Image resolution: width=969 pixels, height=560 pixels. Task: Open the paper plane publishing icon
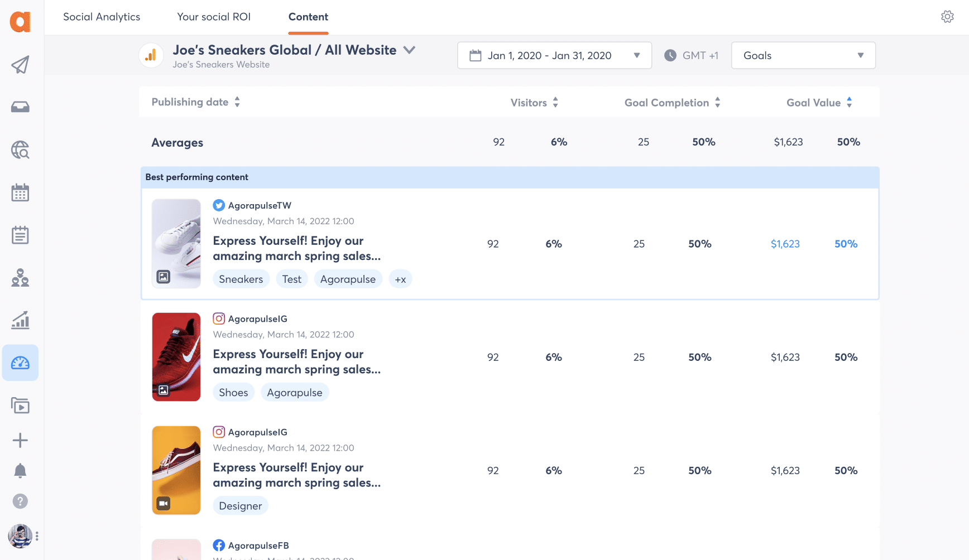pyautogui.click(x=20, y=65)
